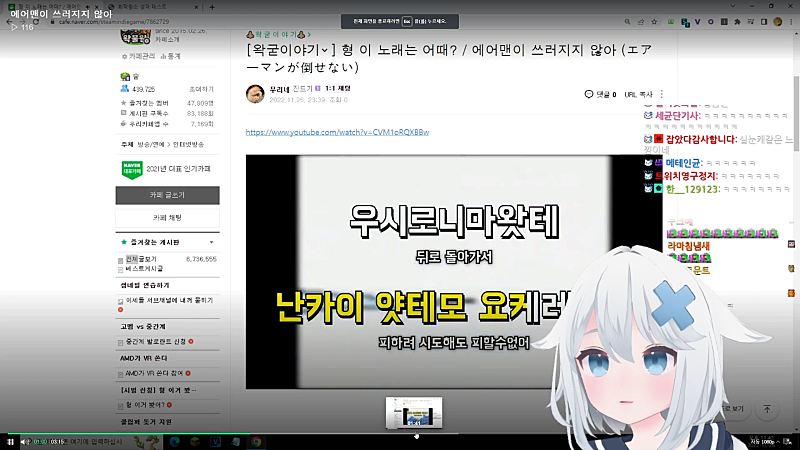Open the Chrome profile avatar

(x=778, y=22)
